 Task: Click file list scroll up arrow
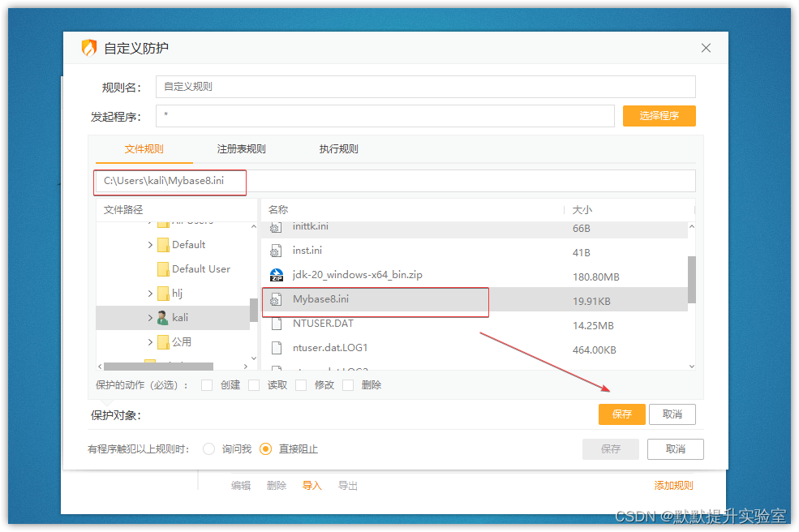[x=691, y=227]
